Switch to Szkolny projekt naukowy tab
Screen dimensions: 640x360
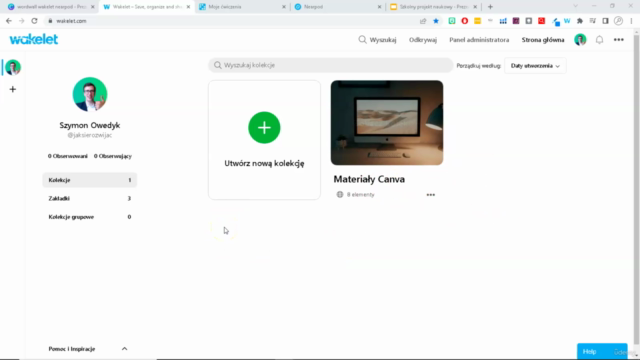pyautogui.click(x=433, y=7)
